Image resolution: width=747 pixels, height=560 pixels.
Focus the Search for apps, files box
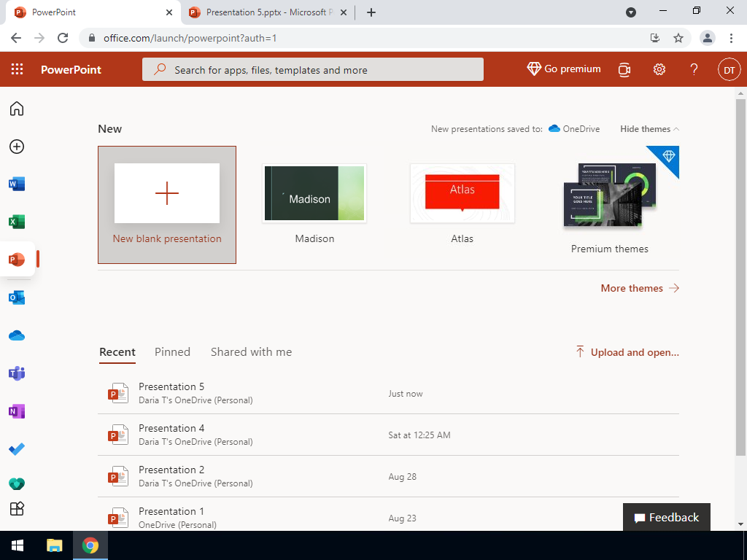point(313,69)
